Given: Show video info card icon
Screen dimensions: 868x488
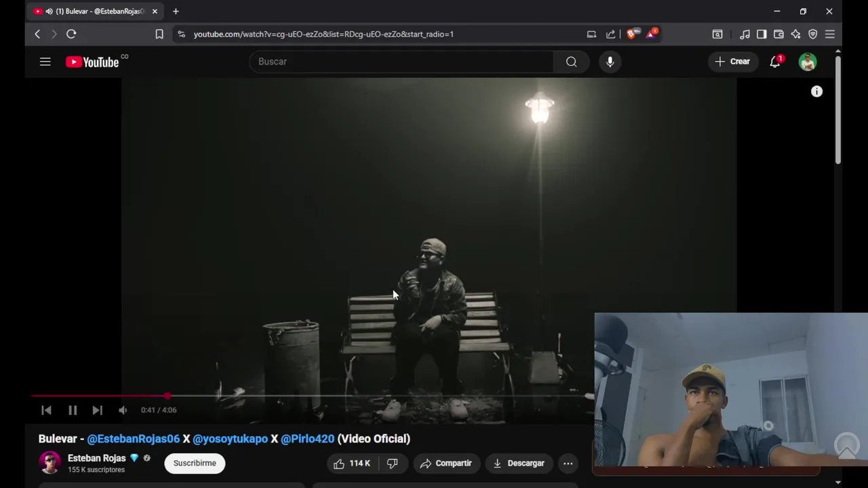Looking at the screenshot, I should click(816, 91).
